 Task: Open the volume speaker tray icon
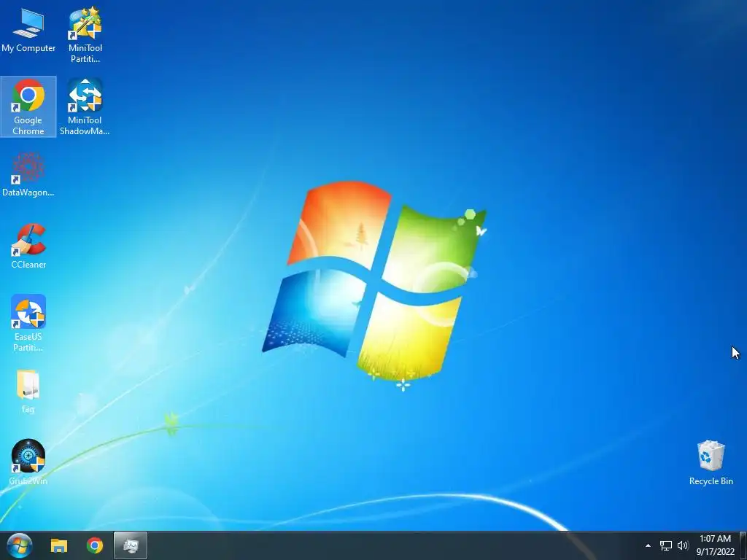click(x=683, y=545)
